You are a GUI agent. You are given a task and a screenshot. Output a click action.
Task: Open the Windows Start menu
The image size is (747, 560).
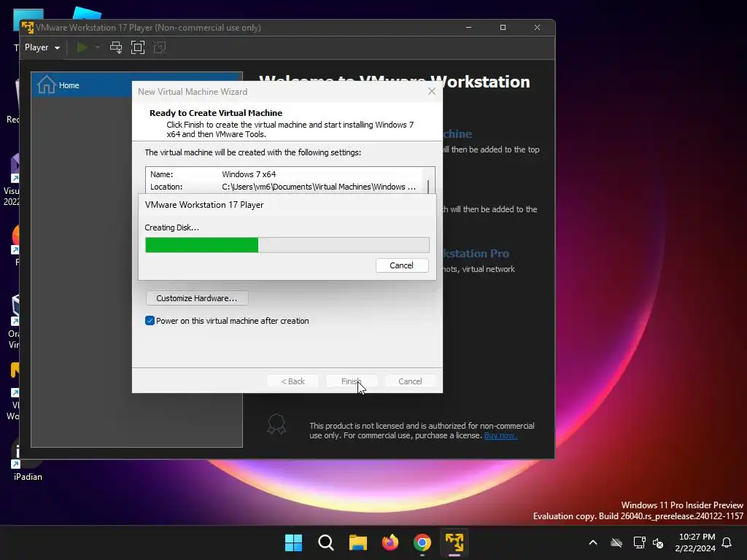click(x=293, y=542)
